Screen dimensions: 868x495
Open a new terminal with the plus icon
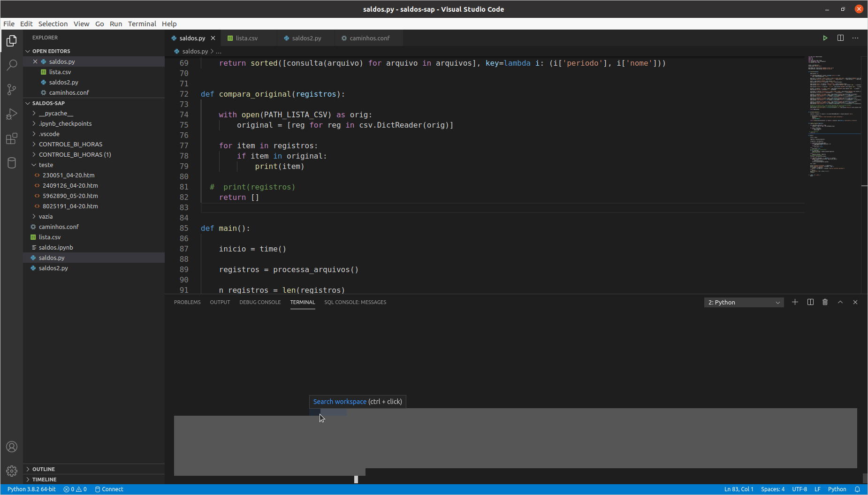coord(795,302)
